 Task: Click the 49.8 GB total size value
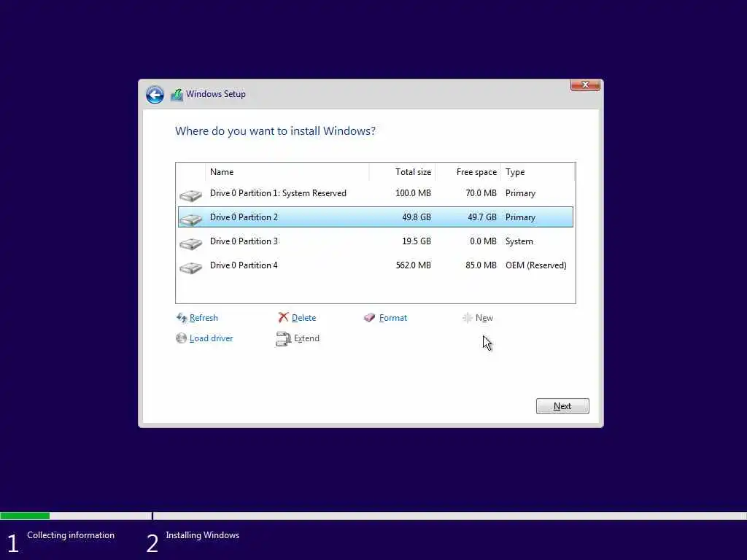pyautogui.click(x=417, y=217)
